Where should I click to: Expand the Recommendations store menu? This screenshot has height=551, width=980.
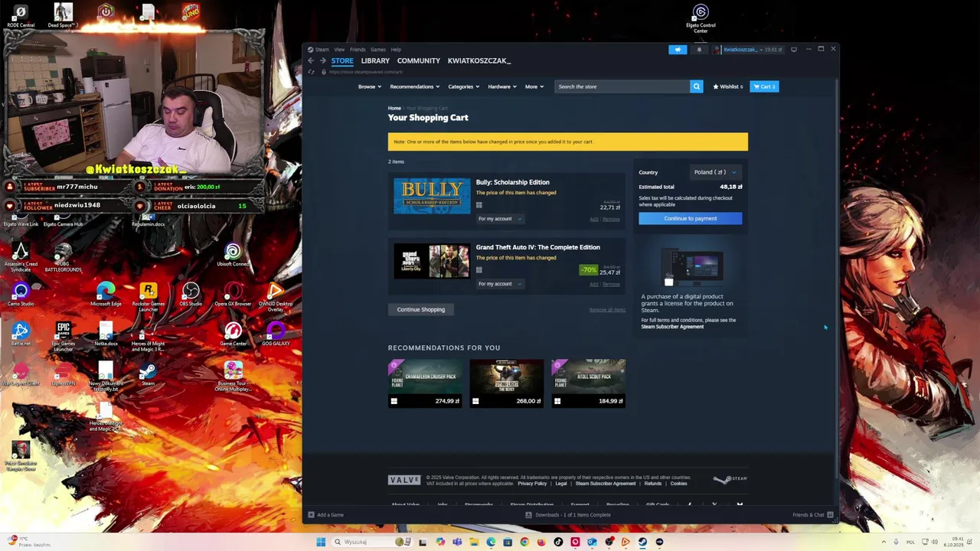coord(415,86)
